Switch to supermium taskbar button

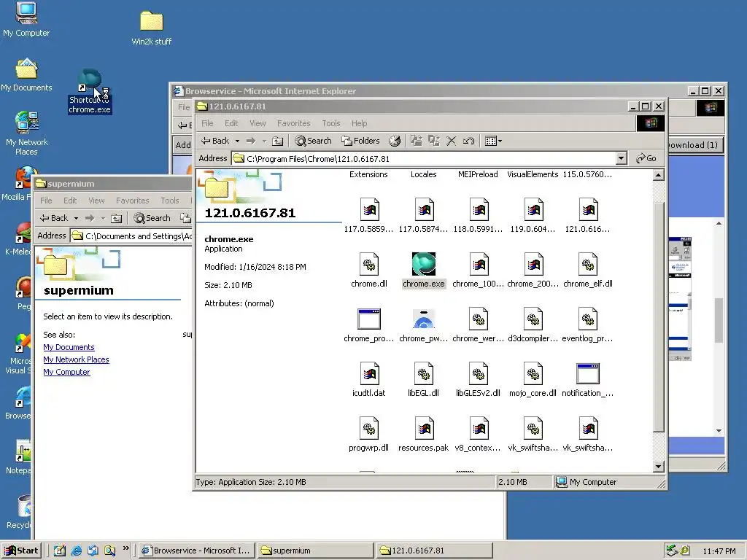[315, 551]
